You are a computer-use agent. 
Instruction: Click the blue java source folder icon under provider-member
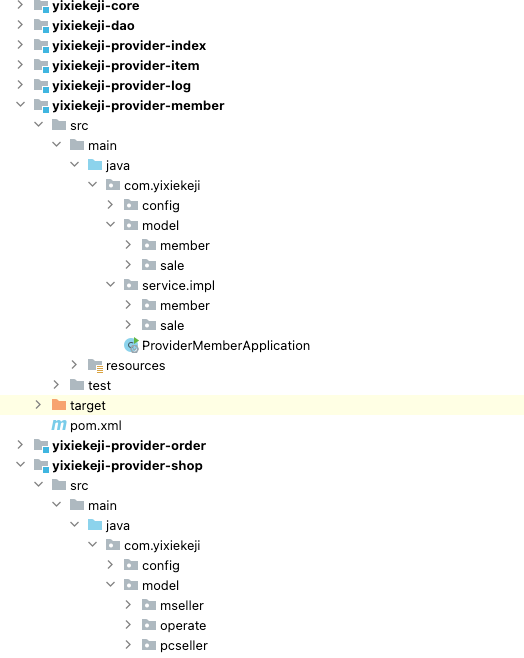pos(95,165)
